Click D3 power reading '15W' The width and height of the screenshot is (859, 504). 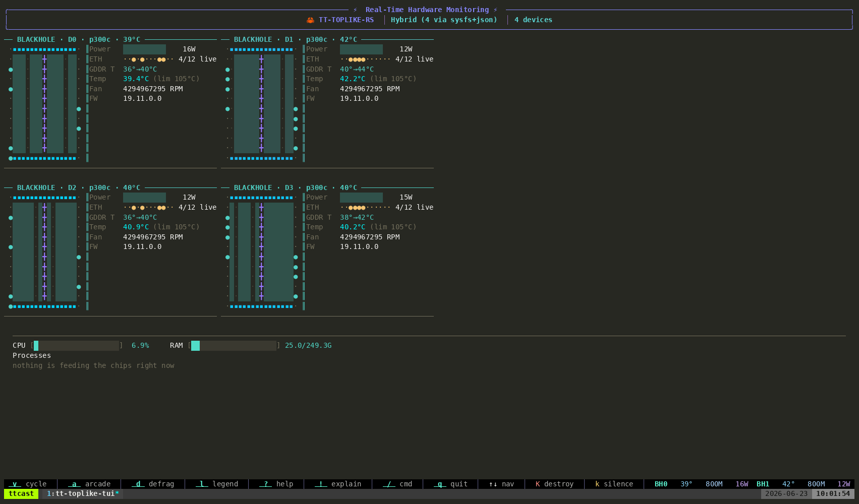click(406, 198)
